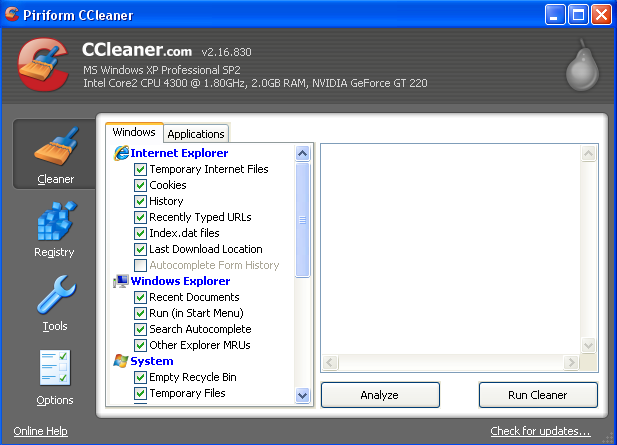
Task: Click the results pane scroll down arrow
Action: pyautogui.click(x=589, y=345)
